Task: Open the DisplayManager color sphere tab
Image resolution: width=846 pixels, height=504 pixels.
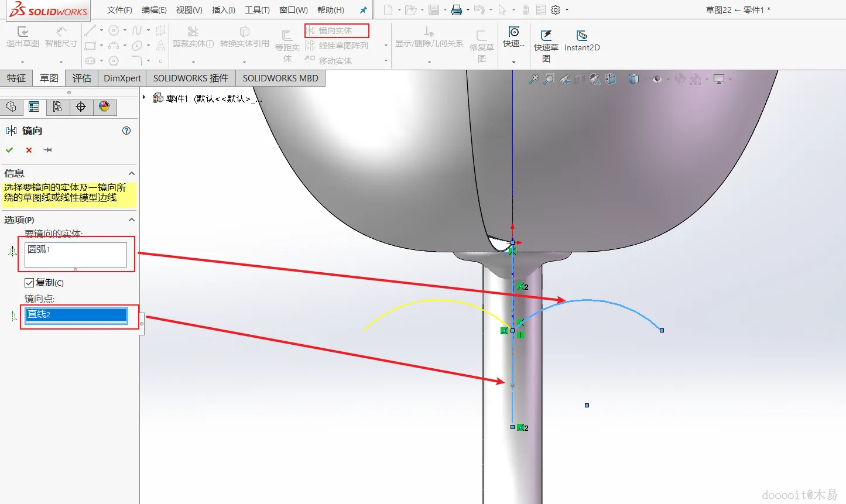Action: (104, 107)
